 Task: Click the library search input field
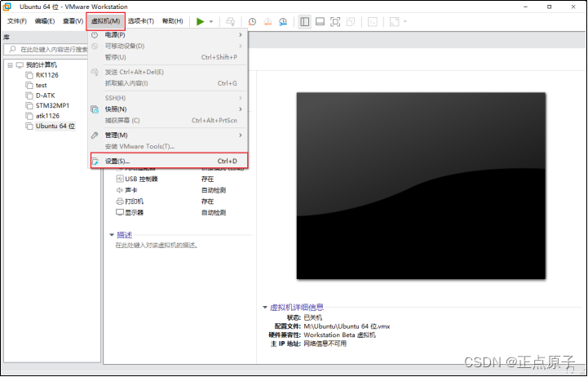pyautogui.click(x=46, y=49)
